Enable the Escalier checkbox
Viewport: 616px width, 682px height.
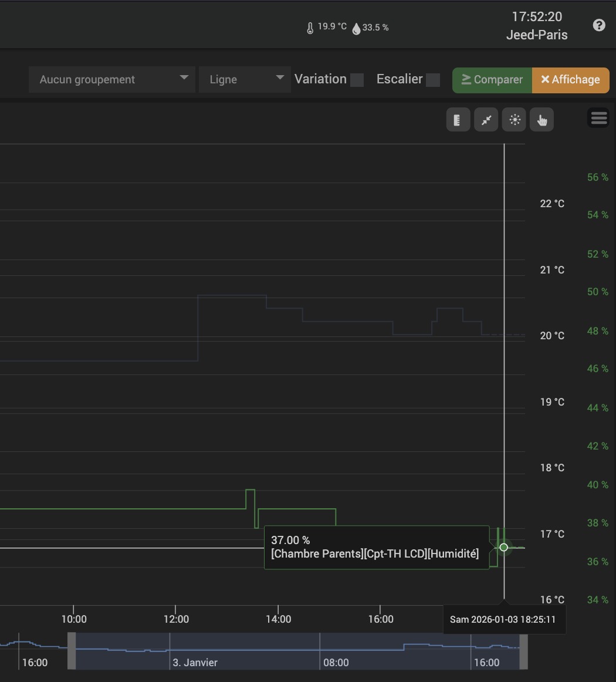click(433, 80)
